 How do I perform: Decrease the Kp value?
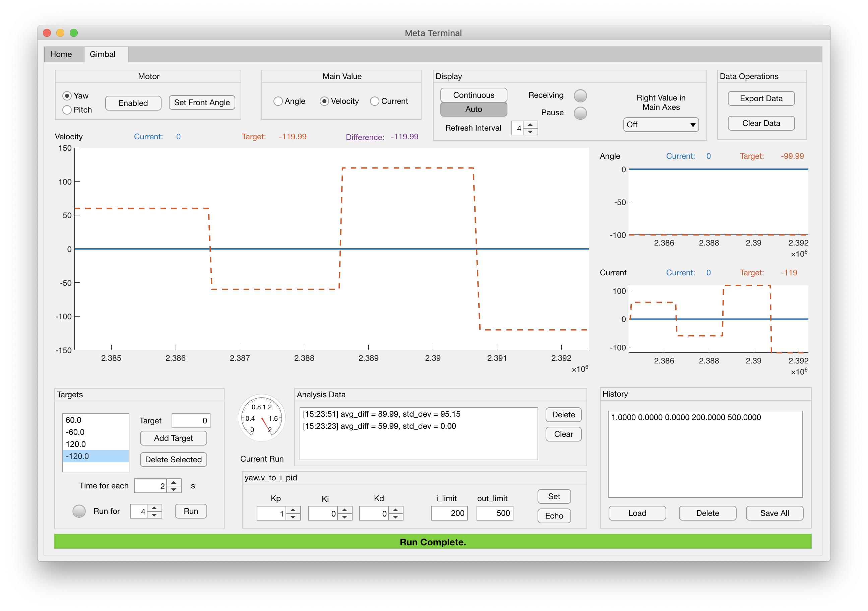click(293, 517)
